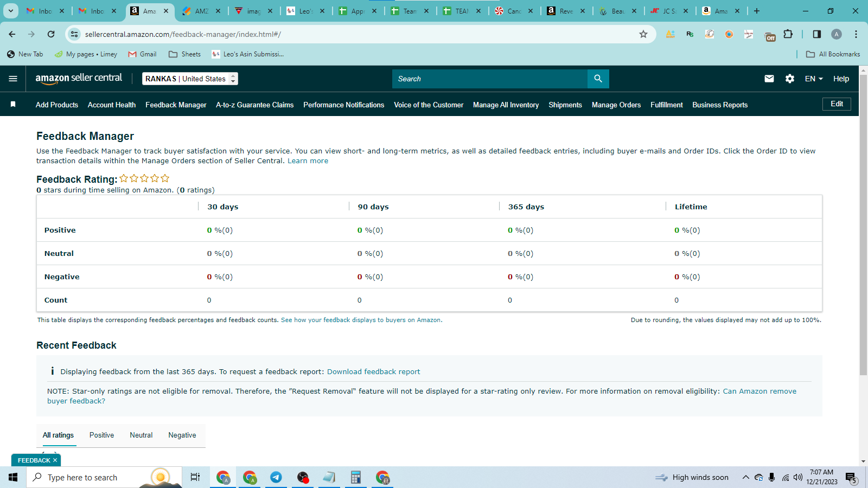This screenshot has height=488, width=868.
Task: Open Add Products in nav bar
Action: coord(57,105)
